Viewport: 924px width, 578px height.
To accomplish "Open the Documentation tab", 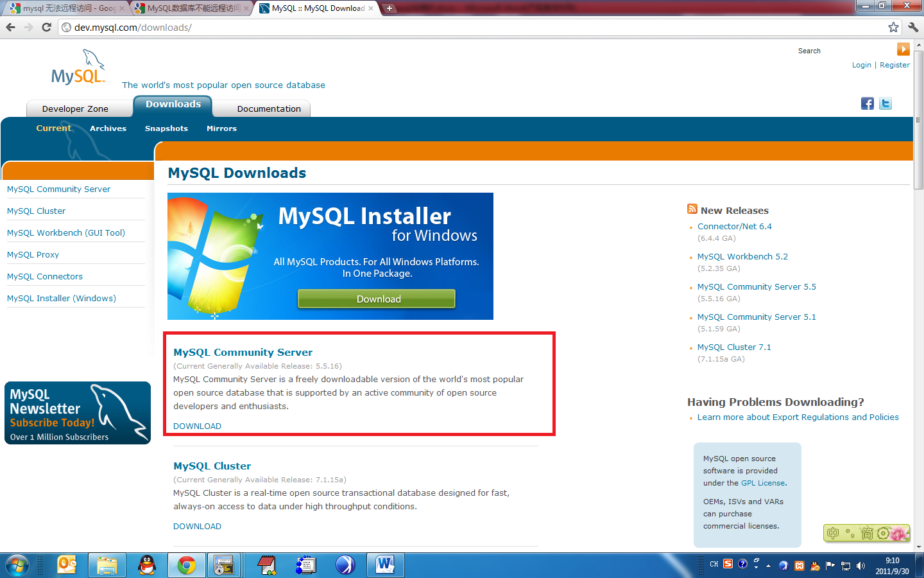I will tap(269, 109).
